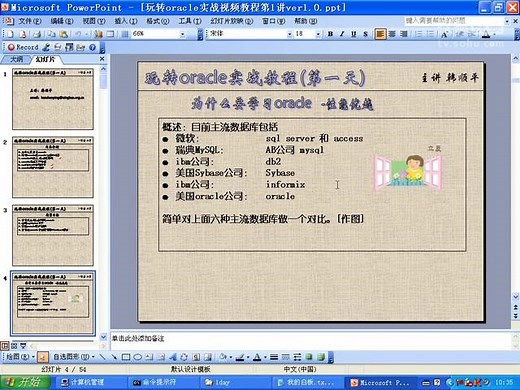Click the Insert Clip Art icon
This screenshot has height=390, width=520.
tap(196, 357)
